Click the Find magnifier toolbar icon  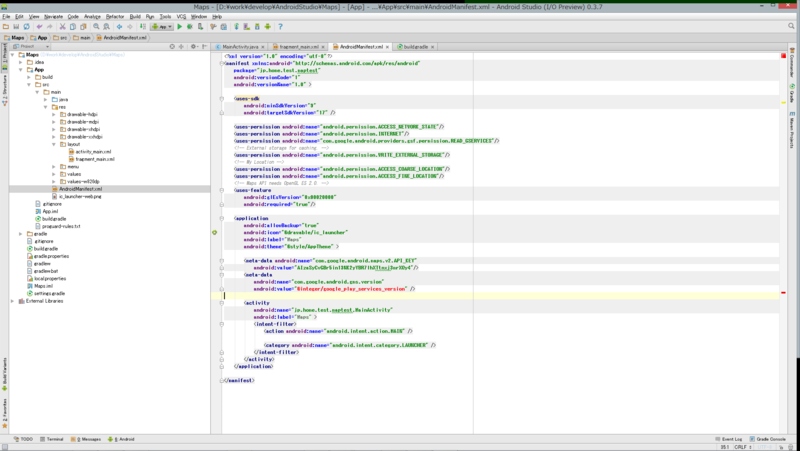(96, 27)
